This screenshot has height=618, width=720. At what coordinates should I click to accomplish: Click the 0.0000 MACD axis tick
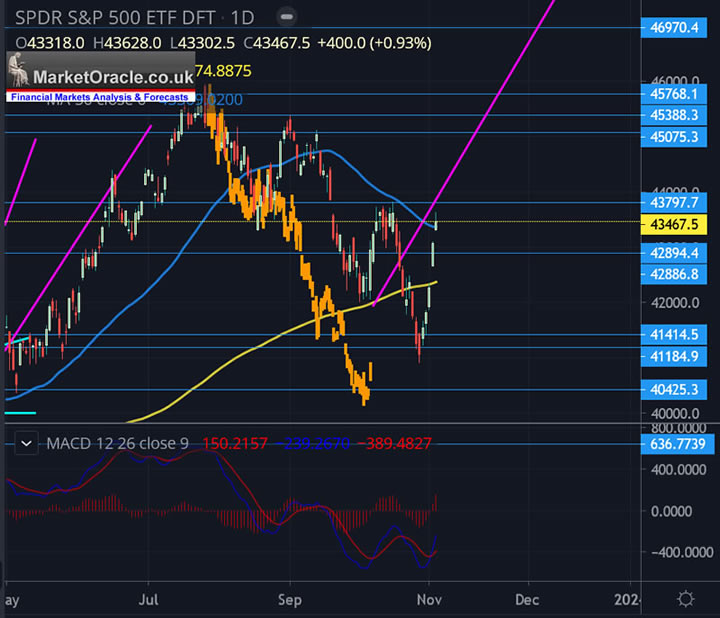click(x=671, y=511)
